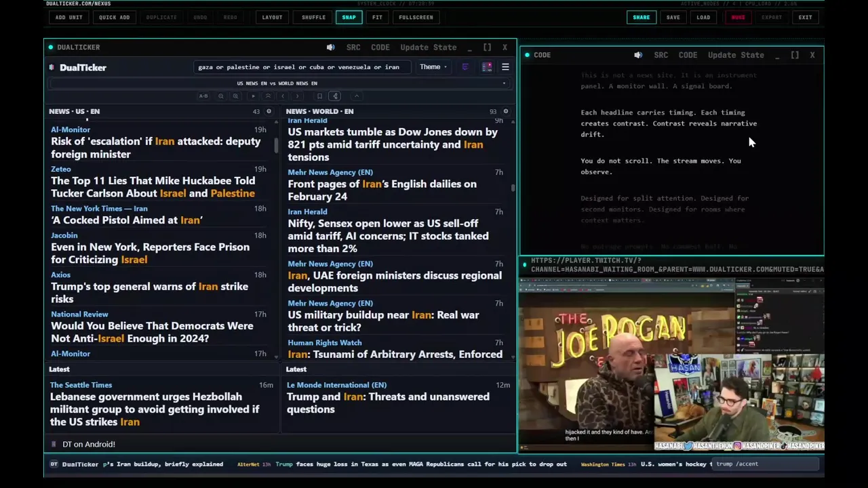Toggle the A-B compare button
868x488 pixels.
click(x=203, y=96)
